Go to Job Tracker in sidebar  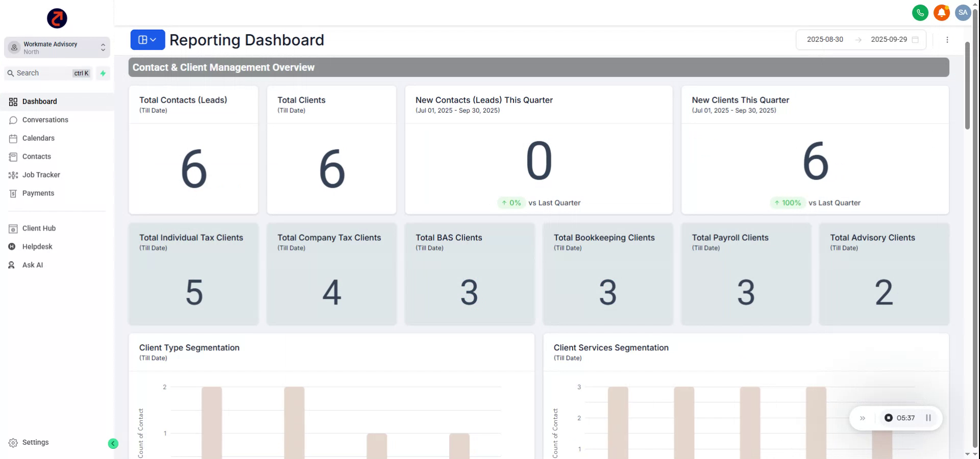(41, 175)
